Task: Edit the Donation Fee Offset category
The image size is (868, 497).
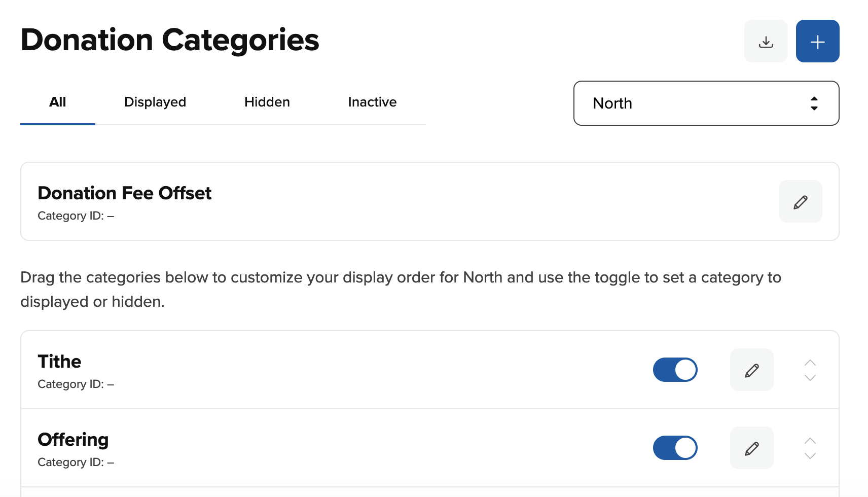Action: click(800, 202)
